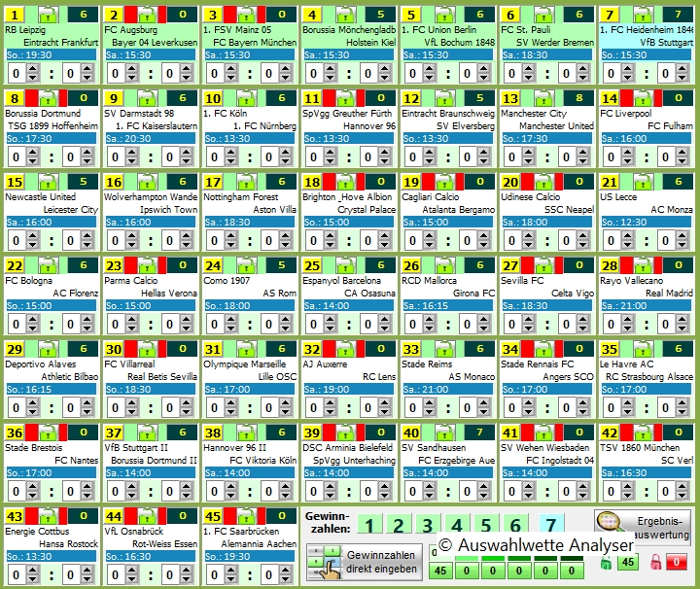The width and height of the screenshot is (700, 589).
Task: Click the lock icon for match 31 Olympique Marseille
Action: pyautogui.click(x=247, y=349)
